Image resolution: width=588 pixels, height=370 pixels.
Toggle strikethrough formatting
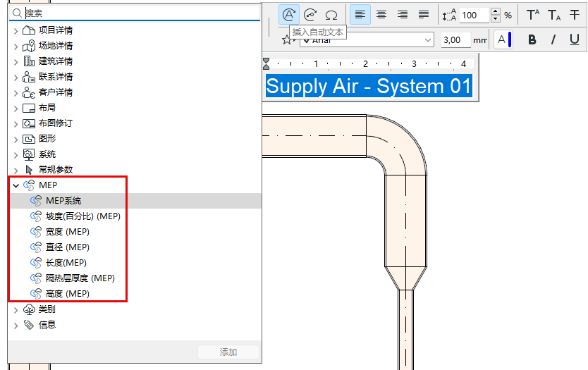575,15
